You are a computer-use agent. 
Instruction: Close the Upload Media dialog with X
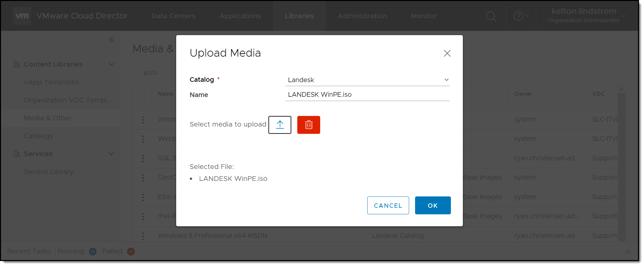click(447, 53)
